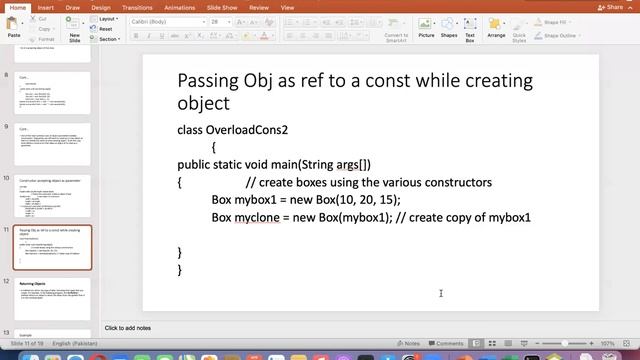Click to add notes field
Viewport: 640px width, 360px height.
(128, 328)
